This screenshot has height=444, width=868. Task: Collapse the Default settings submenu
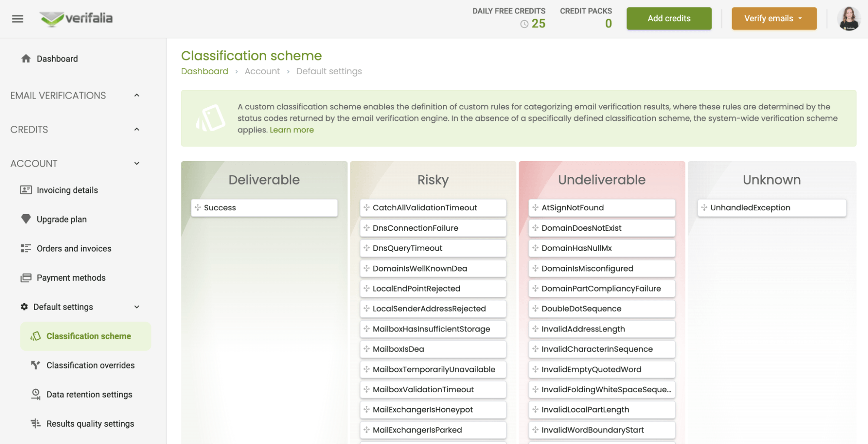pyautogui.click(x=137, y=307)
